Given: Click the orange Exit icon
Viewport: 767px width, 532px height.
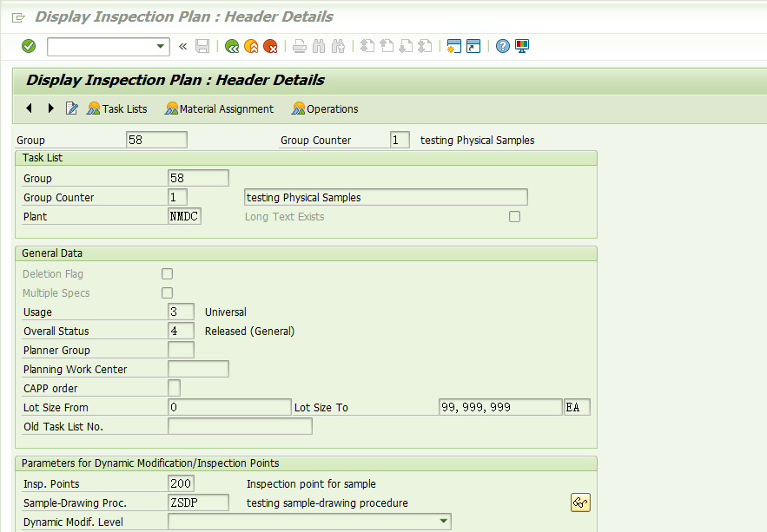Looking at the screenshot, I should [251, 46].
